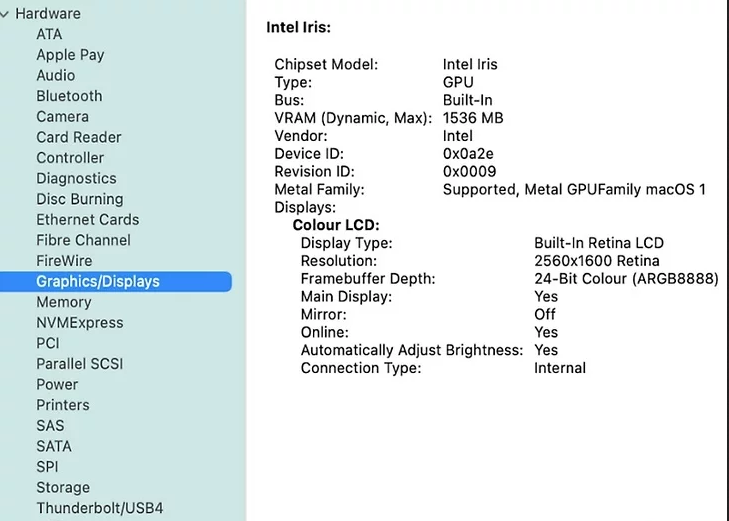Show Power information
This screenshot has width=729, height=521.
pos(57,384)
